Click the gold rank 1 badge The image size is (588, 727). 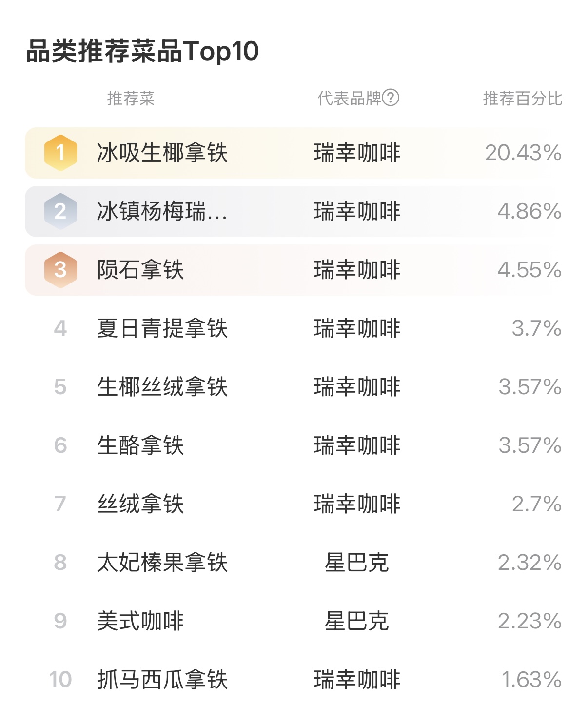pyautogui.click(x=60, y=153)
